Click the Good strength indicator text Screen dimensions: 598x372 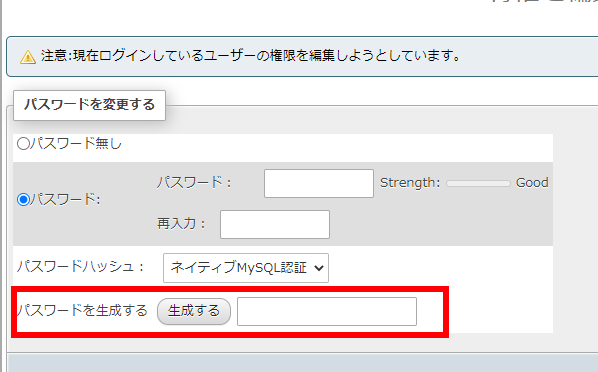532,183
